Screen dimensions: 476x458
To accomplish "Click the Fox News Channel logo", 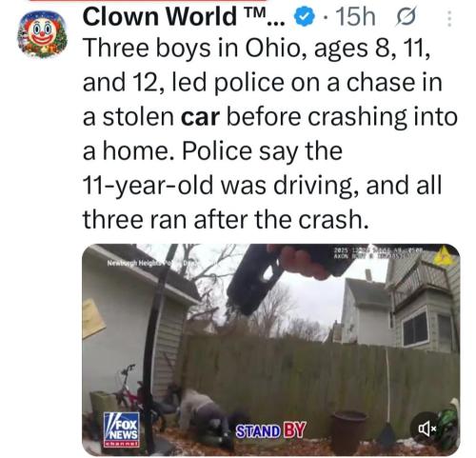I will tap(122, 429).
